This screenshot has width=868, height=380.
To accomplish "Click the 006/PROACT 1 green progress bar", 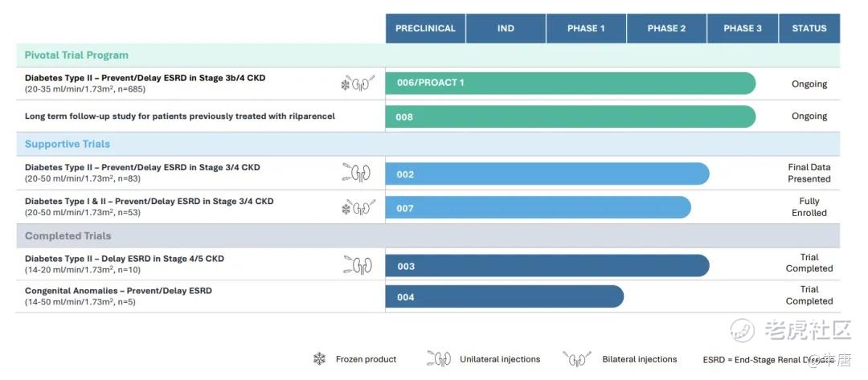I will click(x=571, y=84).
